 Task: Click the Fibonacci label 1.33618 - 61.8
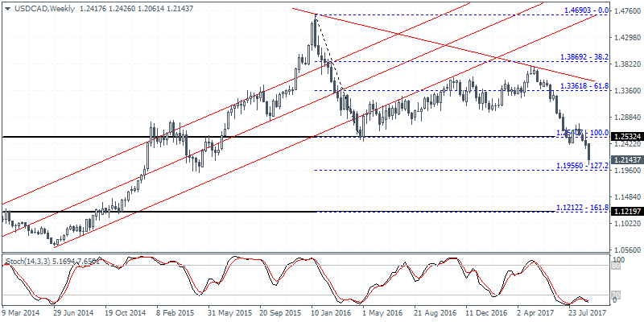584,85
